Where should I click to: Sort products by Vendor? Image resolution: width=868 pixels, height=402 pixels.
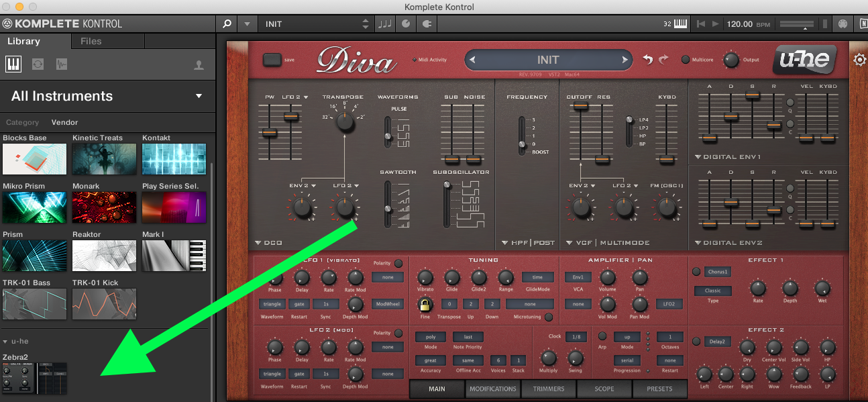[64, 123]
